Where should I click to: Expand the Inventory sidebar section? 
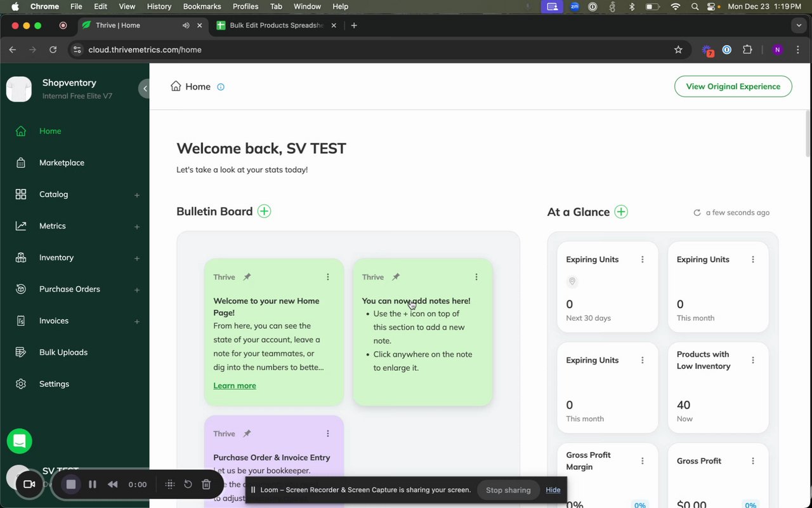(136, 258)
